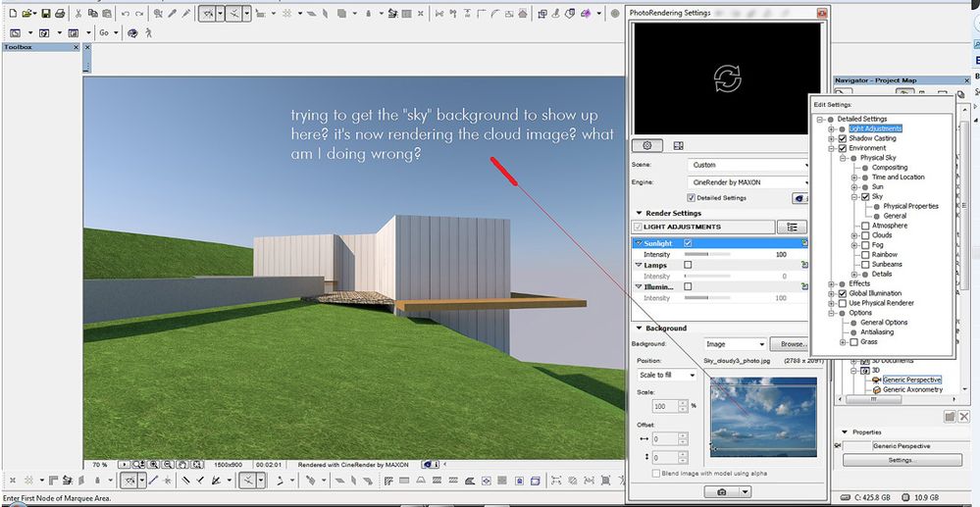Click the Browse button for background image
This screenshot has width=980, height=507.
pos(790,344)
